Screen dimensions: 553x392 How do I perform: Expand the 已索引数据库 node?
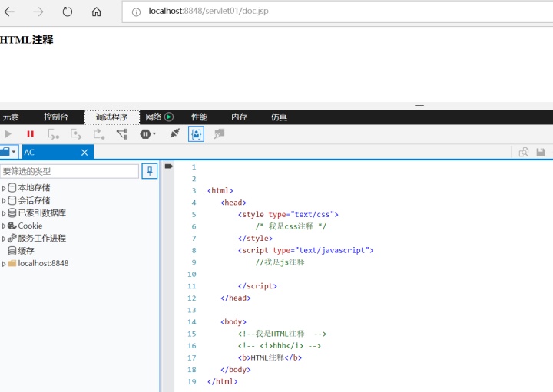(x=4, y=213)
